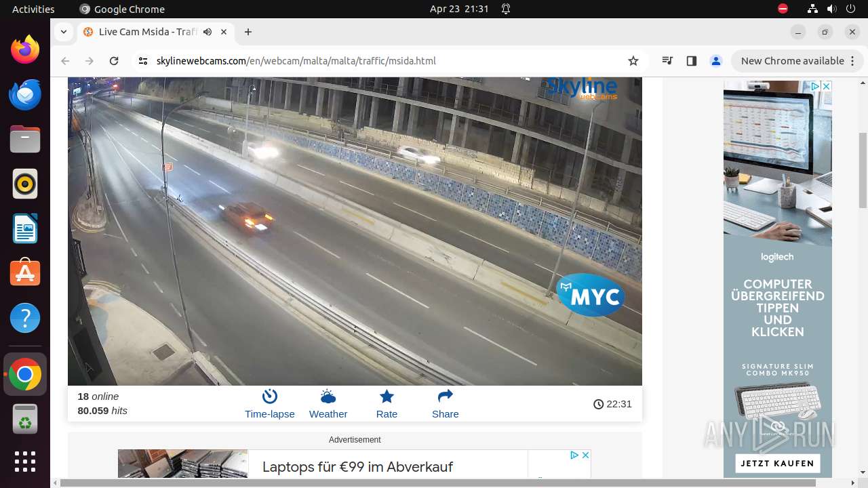This screenshot has width=868, height=488.
Task: Click JETZT KAUFEN button in ad
Action: point(777,464)
